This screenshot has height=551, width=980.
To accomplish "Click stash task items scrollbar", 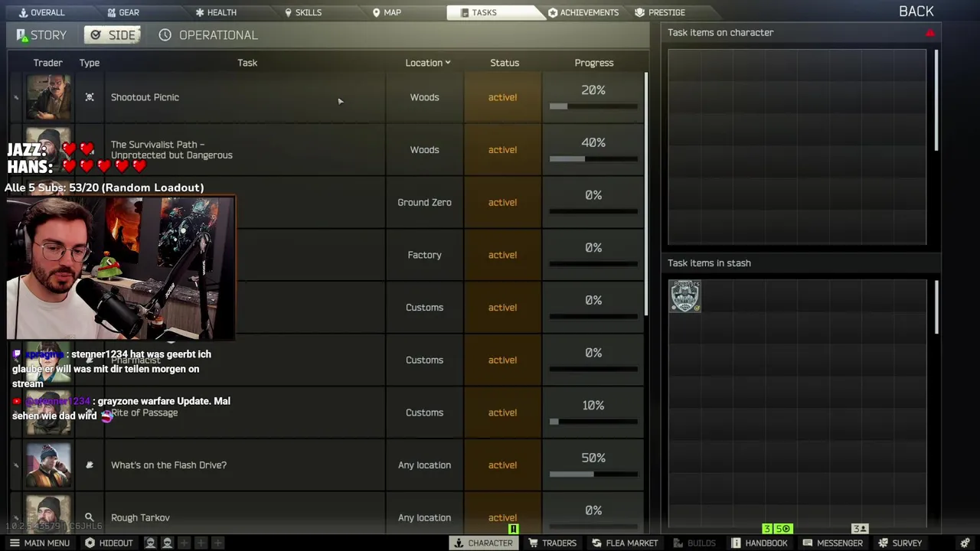I will 936,308.
